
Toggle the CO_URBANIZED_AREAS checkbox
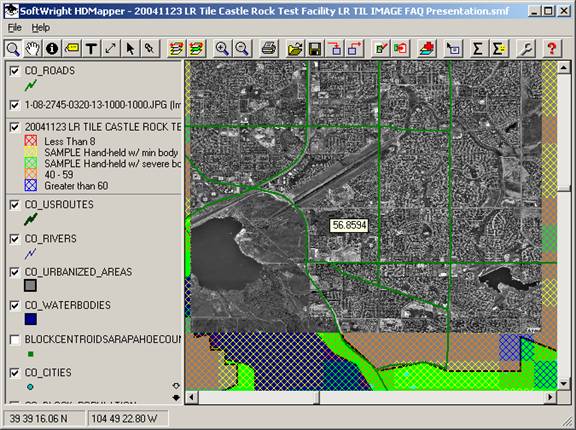14,272
